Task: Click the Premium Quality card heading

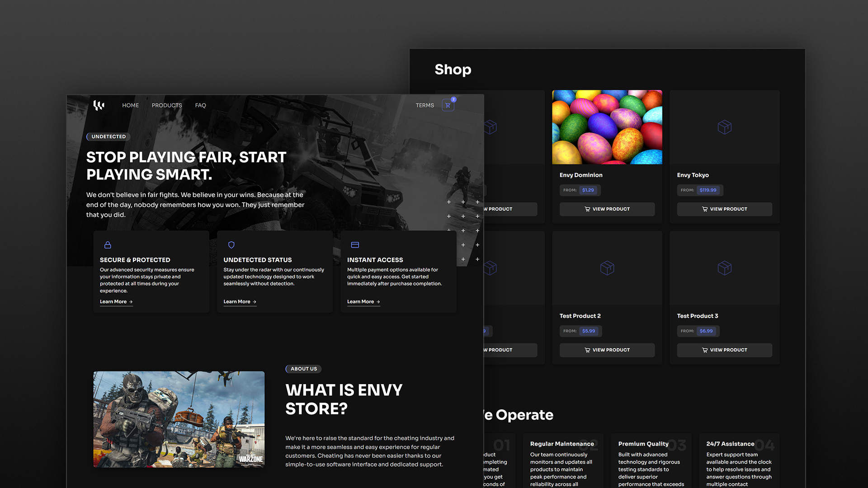Action: 643,444
